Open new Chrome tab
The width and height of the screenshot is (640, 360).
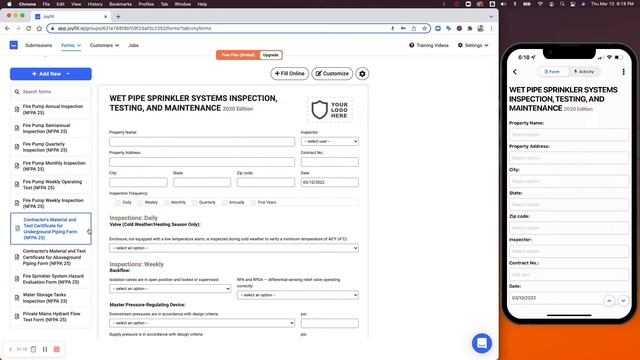(x=118, y=16)
